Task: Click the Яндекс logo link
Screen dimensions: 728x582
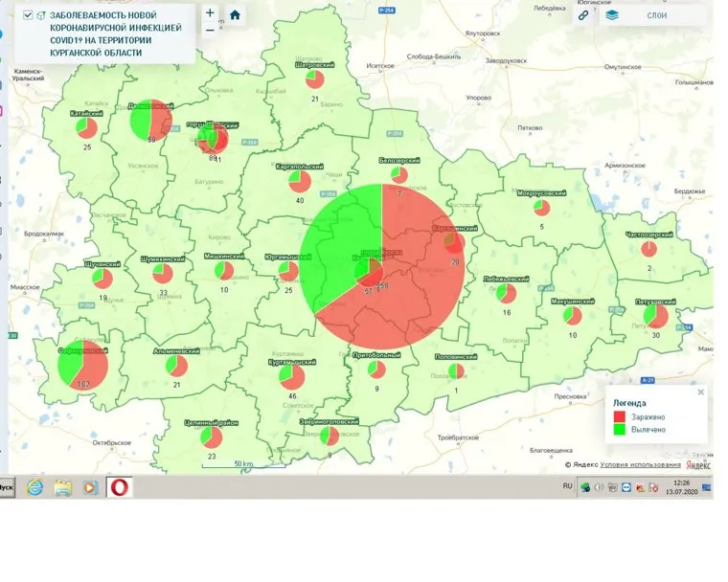Action: [x=698, y=464]
